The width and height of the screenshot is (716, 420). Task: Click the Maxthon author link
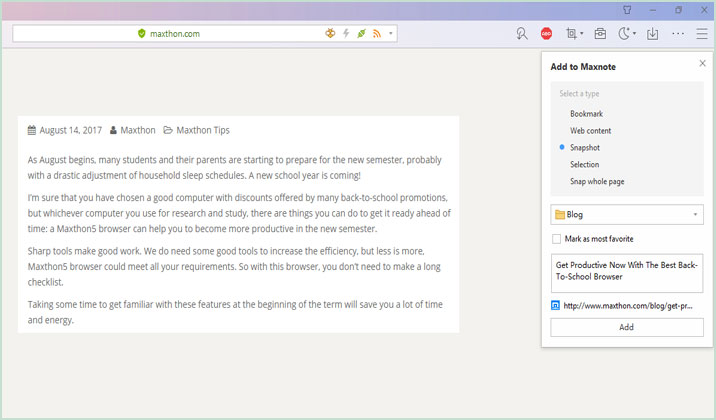138,130
